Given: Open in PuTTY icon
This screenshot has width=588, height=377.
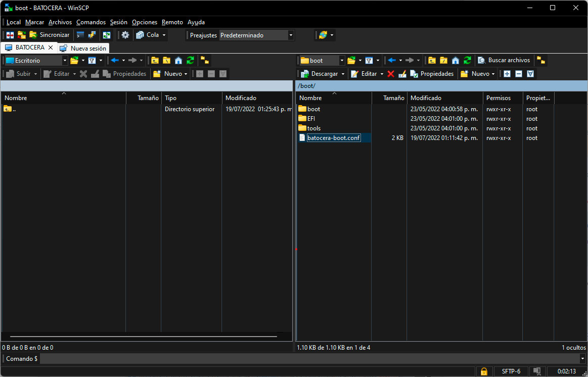Looking at the screenshot, I should pos(92,35).
